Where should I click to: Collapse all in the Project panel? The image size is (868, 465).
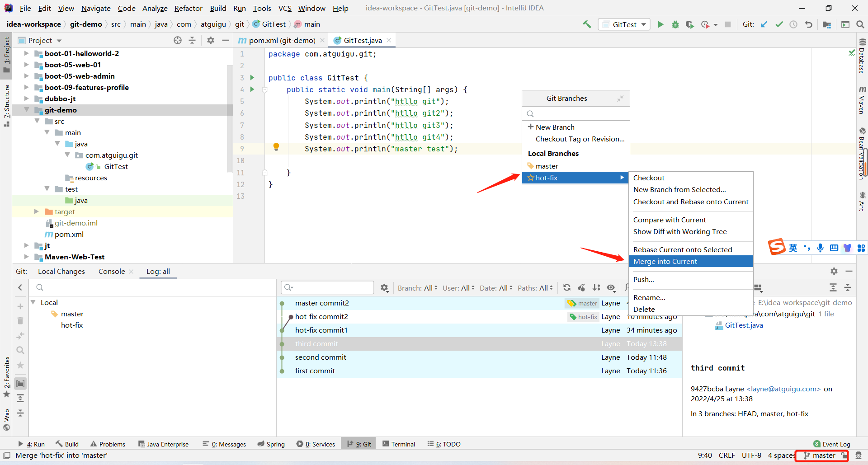pyautogui.click(x=192, y=40)
